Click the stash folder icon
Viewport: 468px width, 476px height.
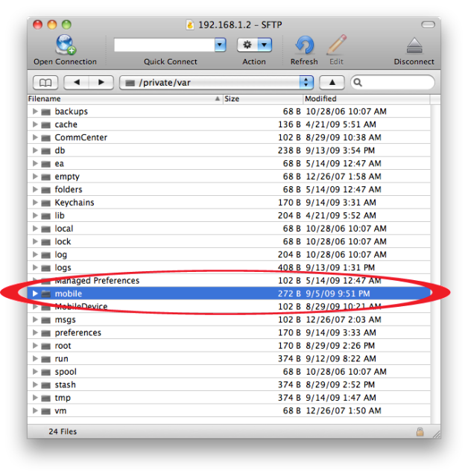click(46, 385)
